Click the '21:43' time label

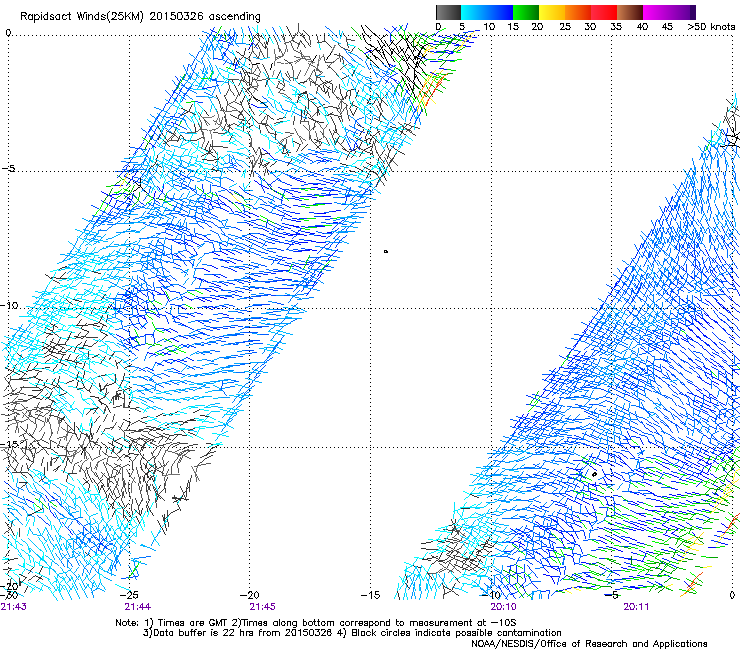coord(14,607)
